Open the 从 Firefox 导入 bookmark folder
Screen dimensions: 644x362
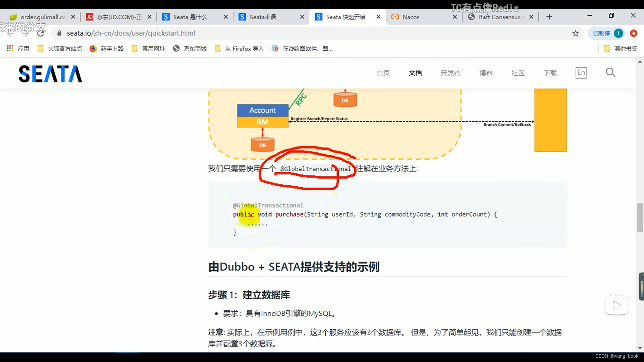[239, 49]
